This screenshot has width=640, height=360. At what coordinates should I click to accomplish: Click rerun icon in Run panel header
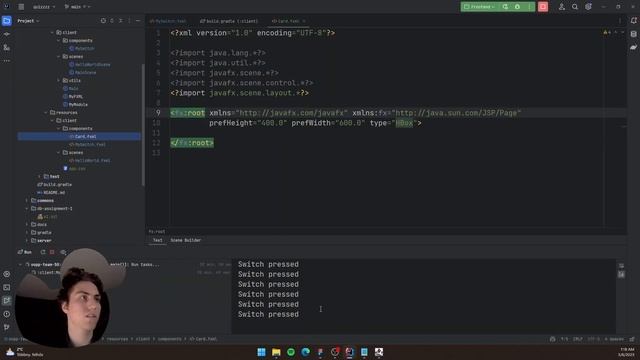coord(43,252)
